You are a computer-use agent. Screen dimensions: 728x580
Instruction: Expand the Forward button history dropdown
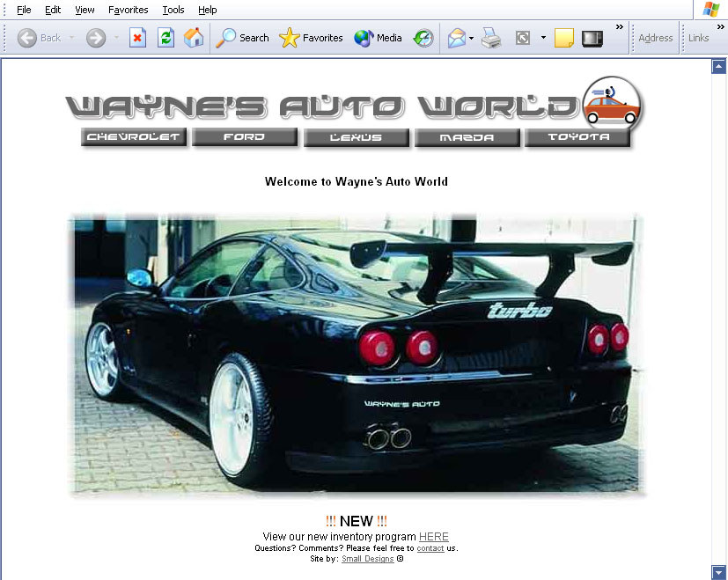(116, 38)
